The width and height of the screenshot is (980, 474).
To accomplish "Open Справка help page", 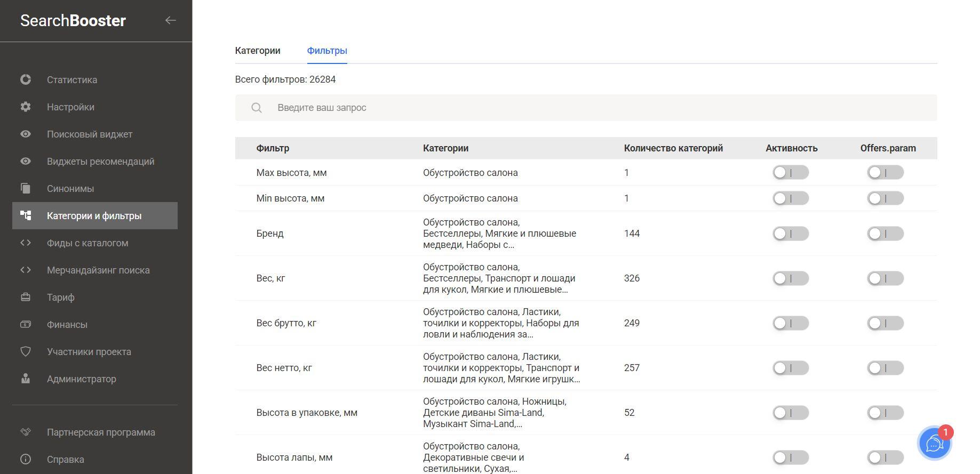I will [66, 459].
